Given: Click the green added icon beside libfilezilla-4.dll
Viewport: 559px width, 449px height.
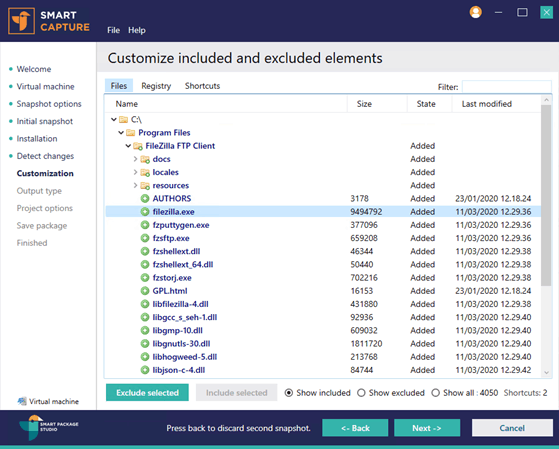Looking at the screenshot, I should click(x=145, y=304).
